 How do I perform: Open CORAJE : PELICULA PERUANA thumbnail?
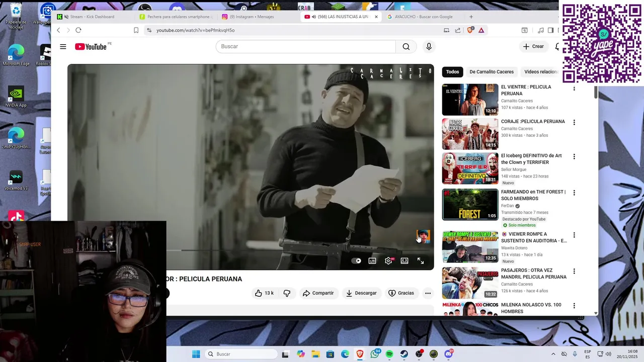pos(470,134)
